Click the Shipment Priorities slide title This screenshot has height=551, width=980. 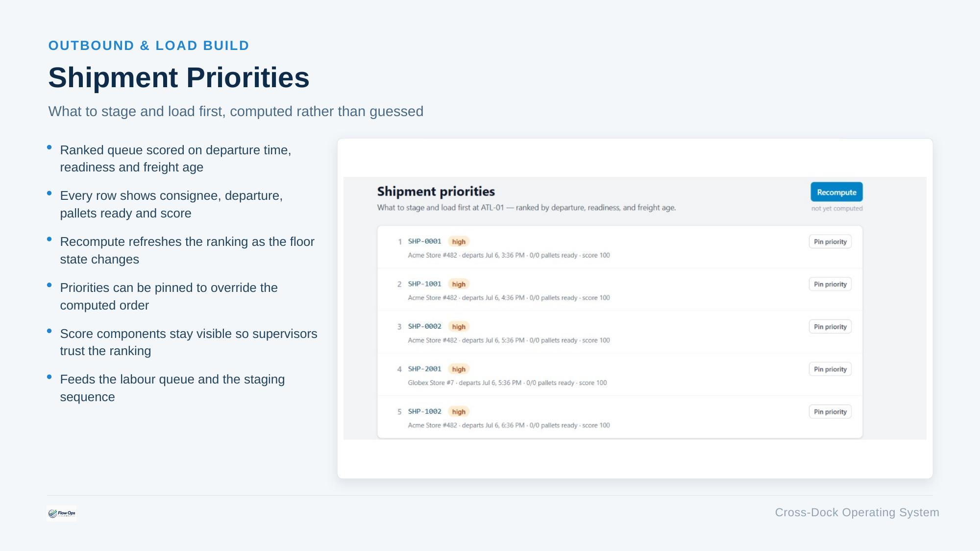[179, 77]
